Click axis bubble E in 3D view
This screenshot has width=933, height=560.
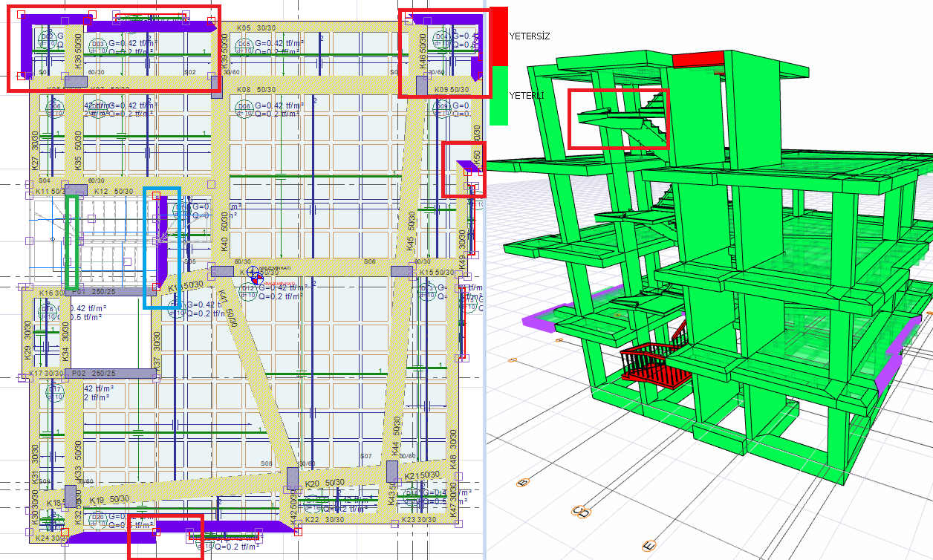[x=648, y=547]
